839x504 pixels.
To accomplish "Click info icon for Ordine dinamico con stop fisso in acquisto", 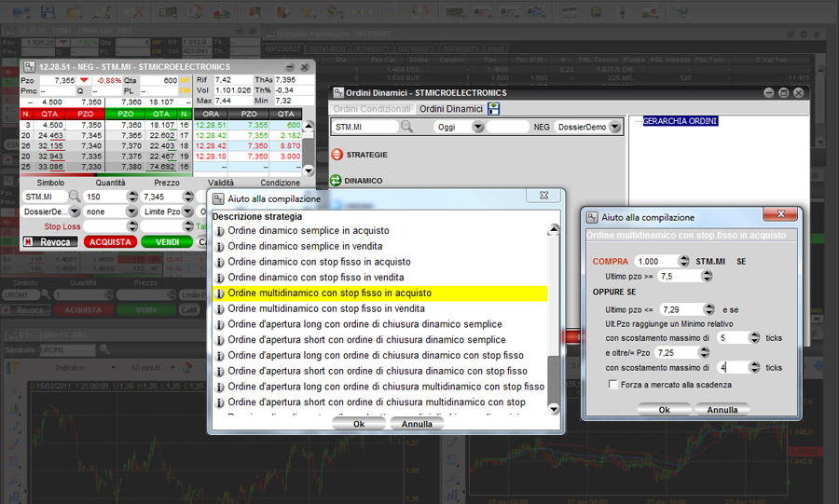I will click(x=219, y=263).
